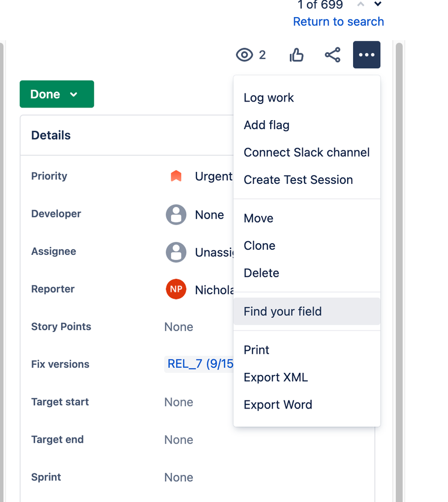Click the Target end None value
This screenshot has width=448, height=502.
179,440
